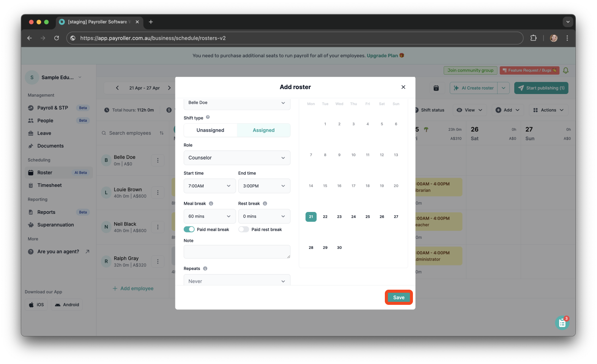Open the Actions dropdown
Viewport: 597px width, 364px height.
click(548, 110)
